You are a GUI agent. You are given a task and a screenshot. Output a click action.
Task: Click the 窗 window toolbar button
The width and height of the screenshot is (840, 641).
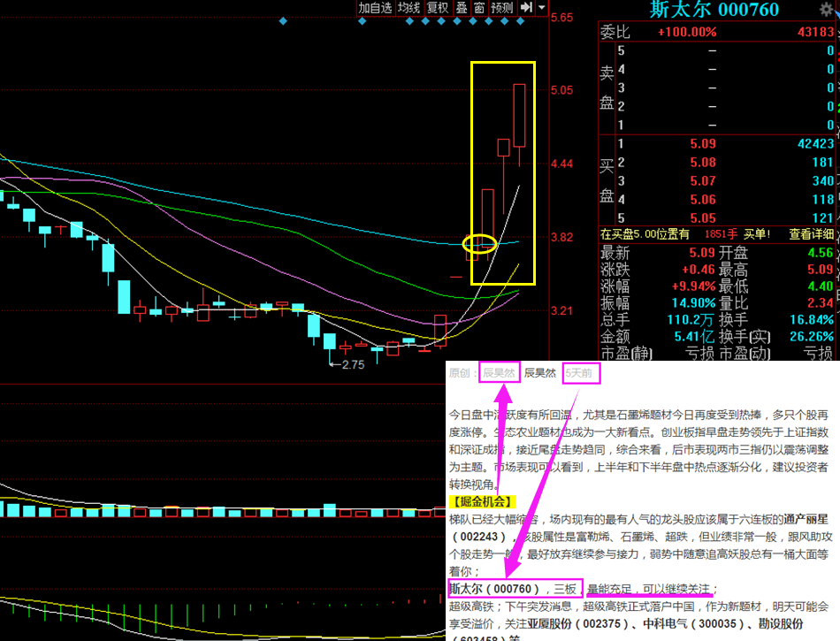479,7
